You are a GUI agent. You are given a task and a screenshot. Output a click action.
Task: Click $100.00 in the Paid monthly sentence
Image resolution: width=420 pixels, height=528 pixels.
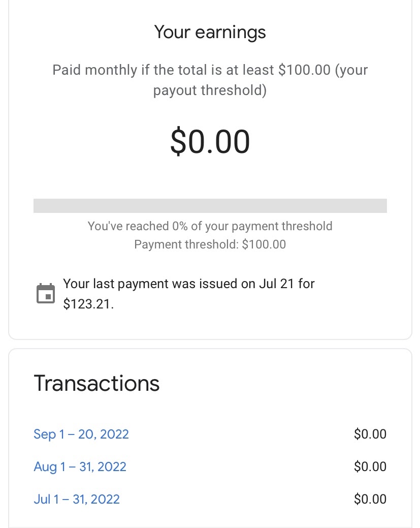tap(305, 70)
